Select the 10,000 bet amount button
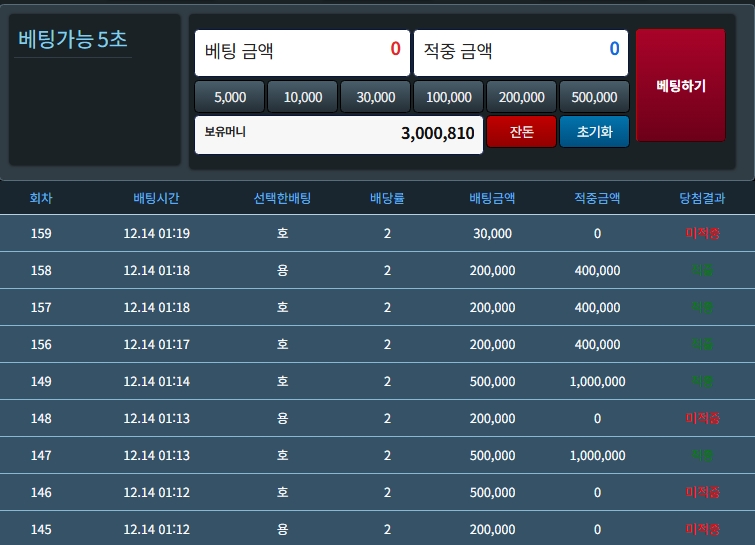755x545 pixels. click(x=302, y=97)
